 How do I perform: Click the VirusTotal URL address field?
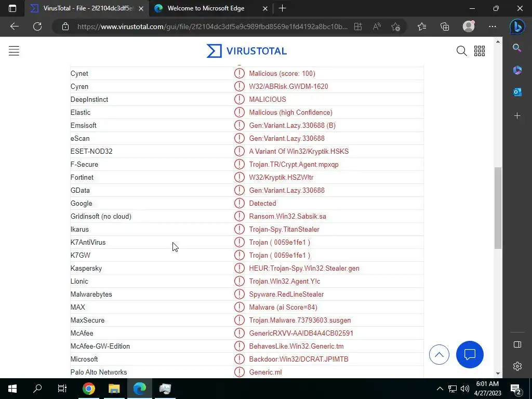tap(212, 26)
